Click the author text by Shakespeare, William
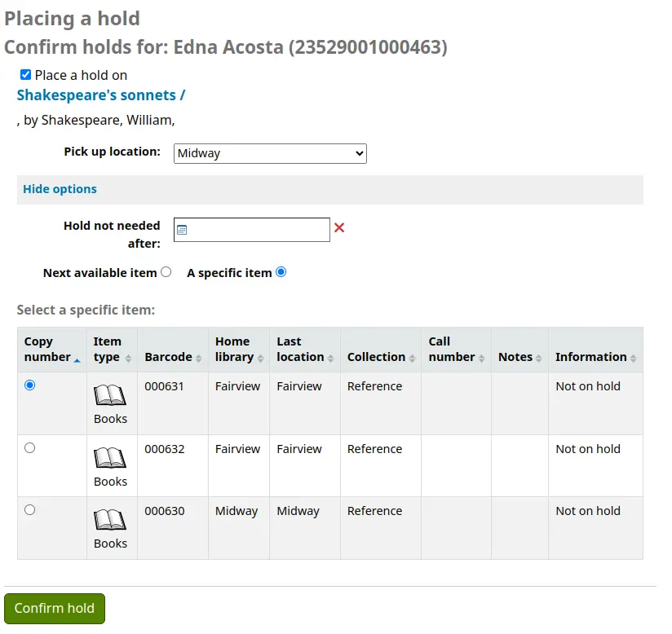The image size is (672, 634). click(96, 121)
